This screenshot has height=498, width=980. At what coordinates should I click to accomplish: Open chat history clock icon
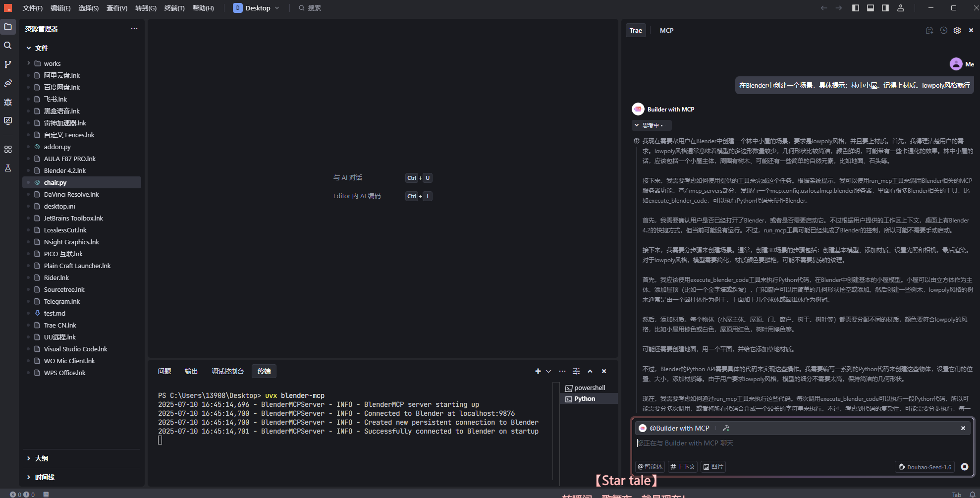coord(943,30)
